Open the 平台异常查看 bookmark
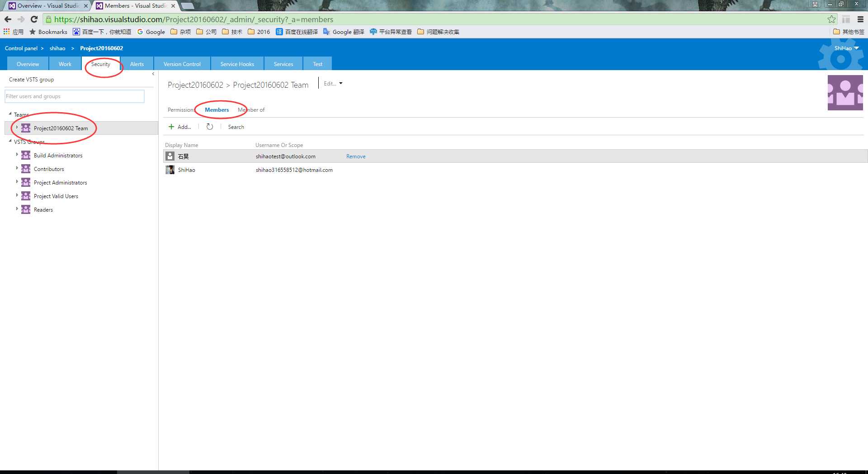The height and width of the screenshot is (474, 868). 391,32
